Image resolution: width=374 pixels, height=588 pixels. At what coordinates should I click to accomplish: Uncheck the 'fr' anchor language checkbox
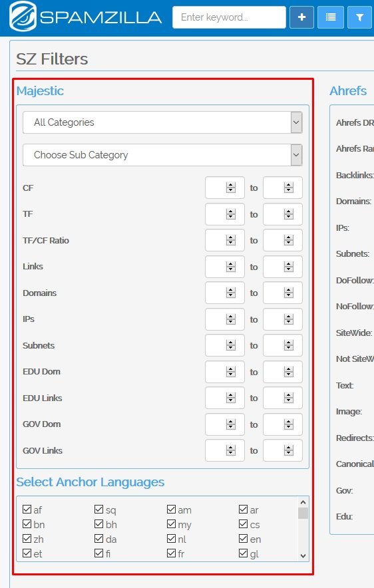tap(171, 553)
